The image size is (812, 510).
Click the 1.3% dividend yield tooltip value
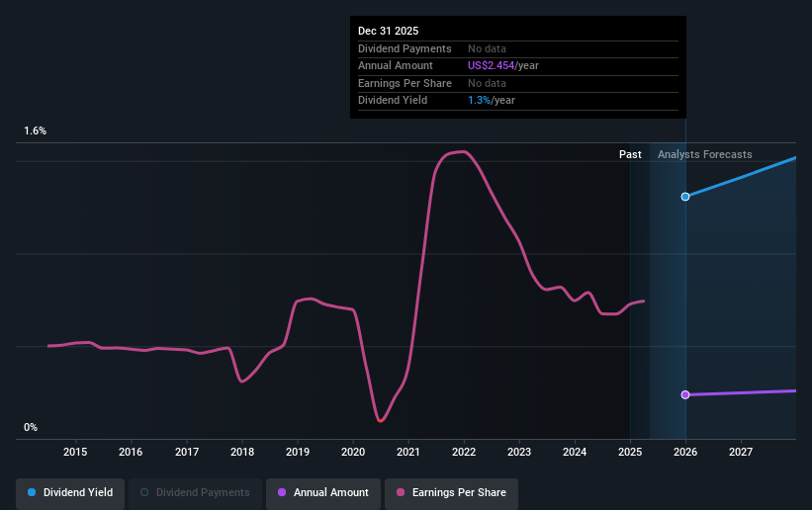coord(479,101)
